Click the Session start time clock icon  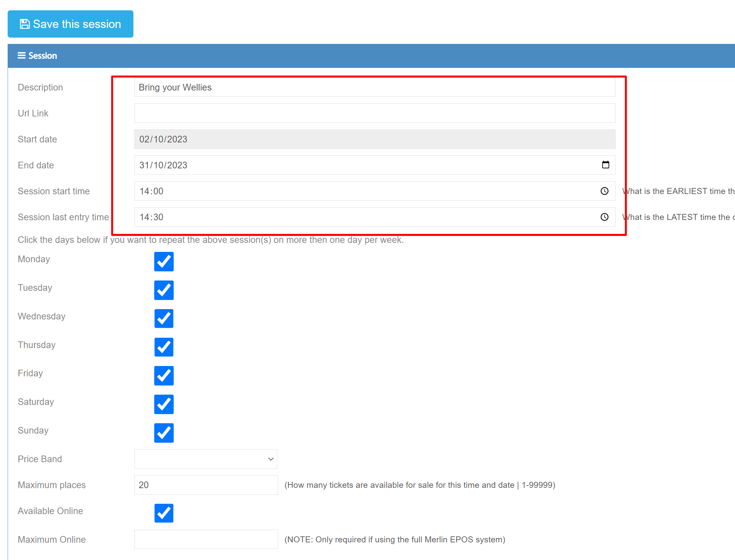604,191
